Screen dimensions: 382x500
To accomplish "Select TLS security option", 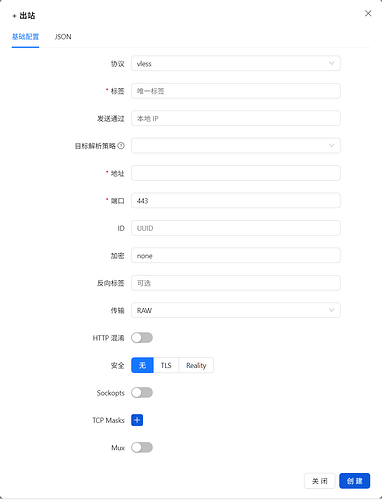I will click(166, 365).
